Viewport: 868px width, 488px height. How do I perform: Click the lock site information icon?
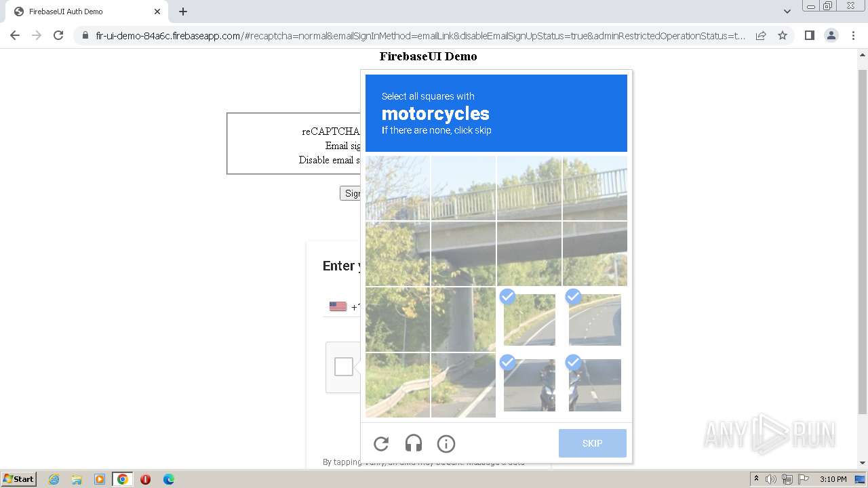[85, 36]
